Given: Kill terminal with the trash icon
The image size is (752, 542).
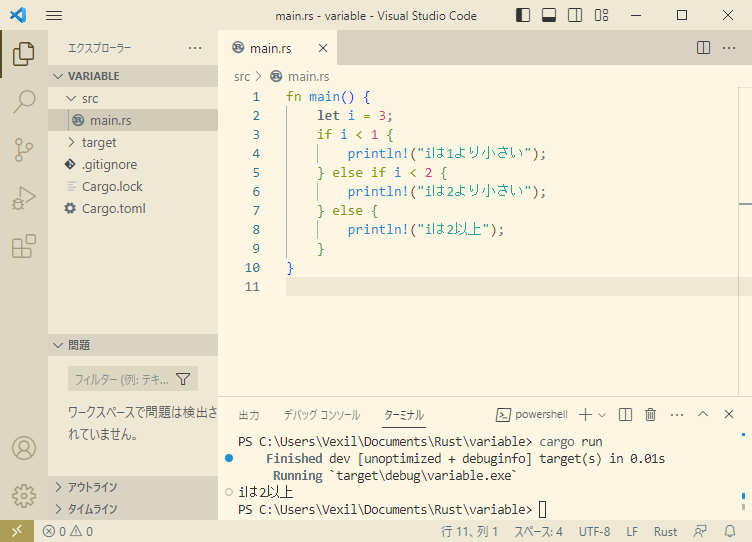Looking at the screenshot, I should (x=650, y=414).
